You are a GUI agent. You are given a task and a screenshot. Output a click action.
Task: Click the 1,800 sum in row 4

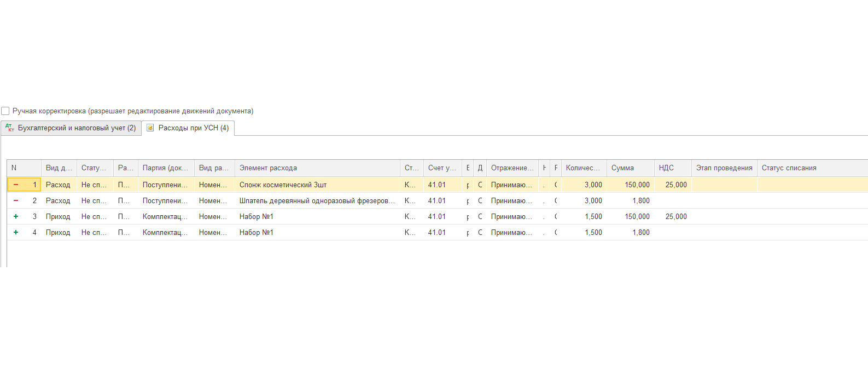(640, 233)
